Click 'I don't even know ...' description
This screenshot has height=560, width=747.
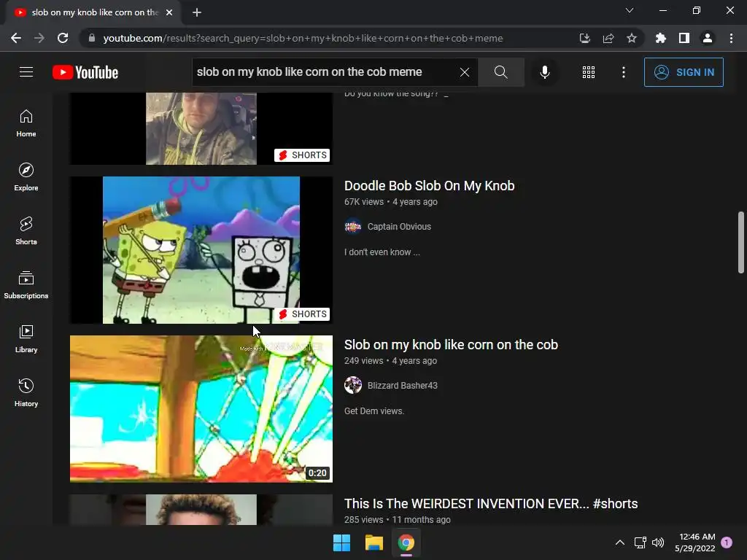click(382, 252)
